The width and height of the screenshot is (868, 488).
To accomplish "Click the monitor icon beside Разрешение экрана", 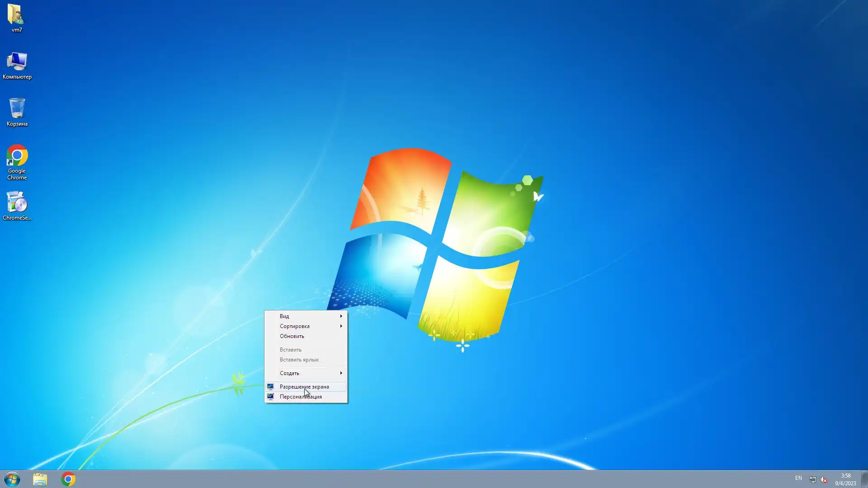I will click(x=270, y=387).
